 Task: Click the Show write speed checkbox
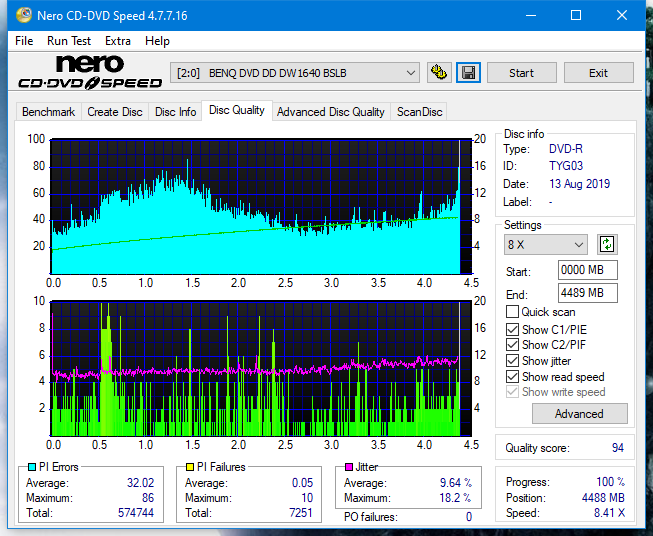coord(512,392)
